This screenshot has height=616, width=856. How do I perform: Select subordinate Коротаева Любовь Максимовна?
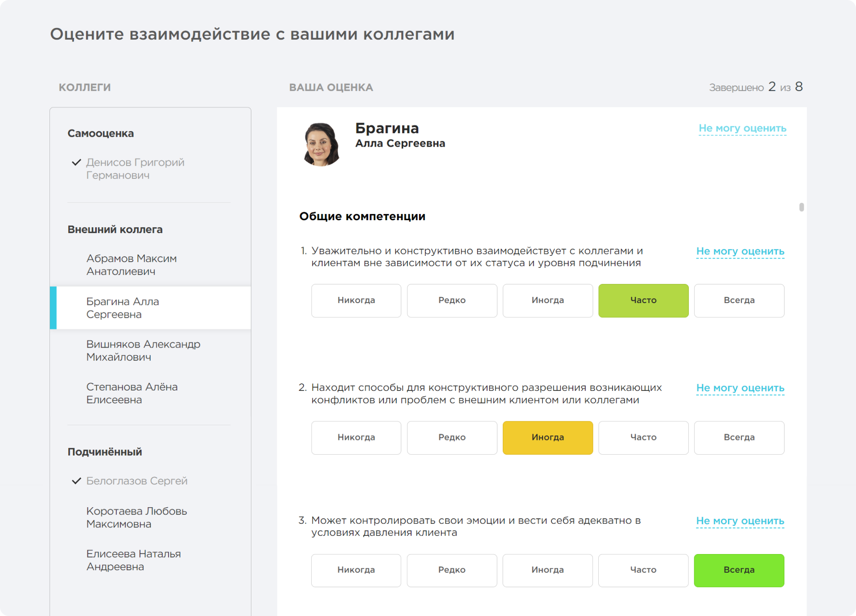click(x=136, y=517)
